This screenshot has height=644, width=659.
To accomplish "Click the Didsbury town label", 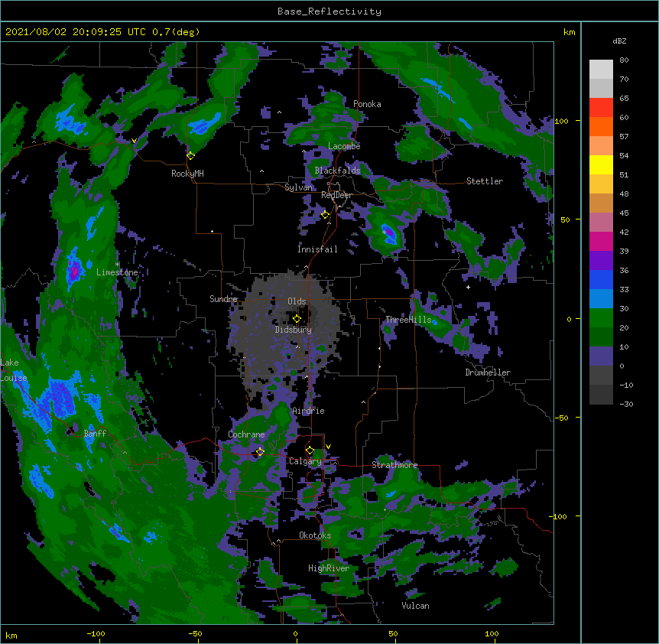I will (294, 330).
